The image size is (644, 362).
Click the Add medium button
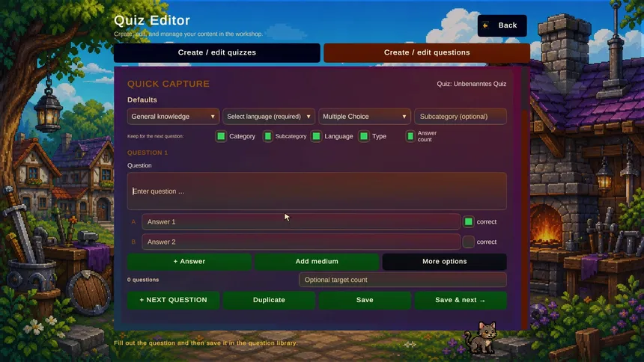pyautogui.click(x=317, y=262)
